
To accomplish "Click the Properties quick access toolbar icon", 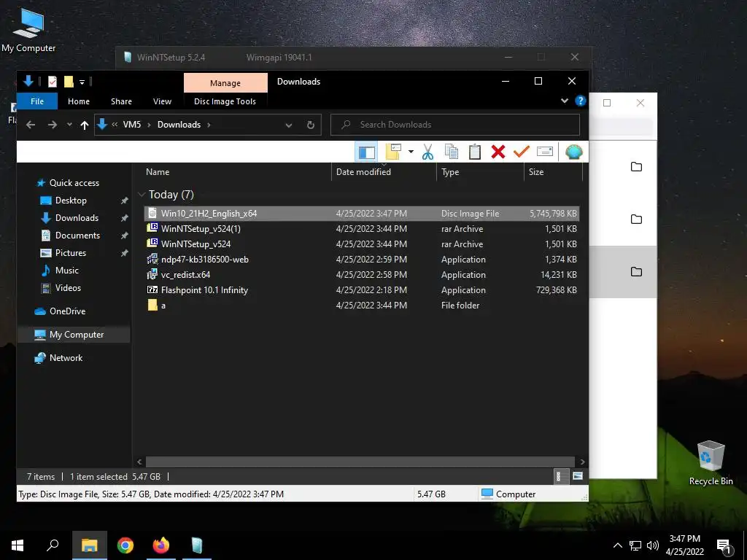I will 53,82.
